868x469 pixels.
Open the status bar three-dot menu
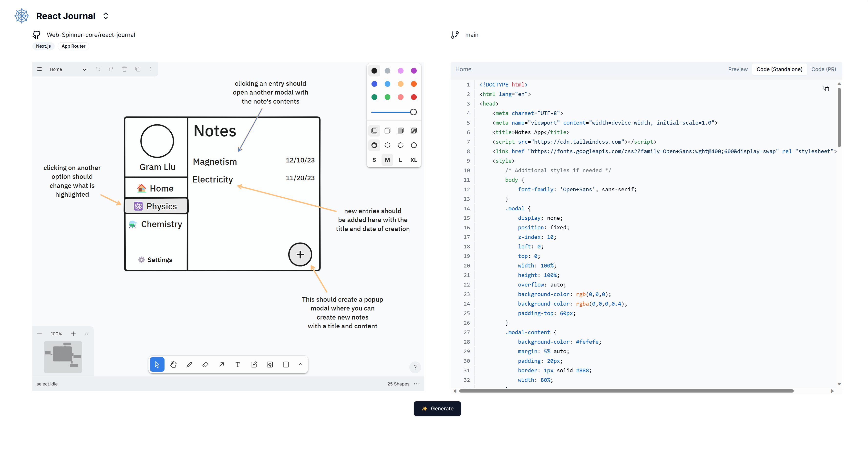pos(417,384)
